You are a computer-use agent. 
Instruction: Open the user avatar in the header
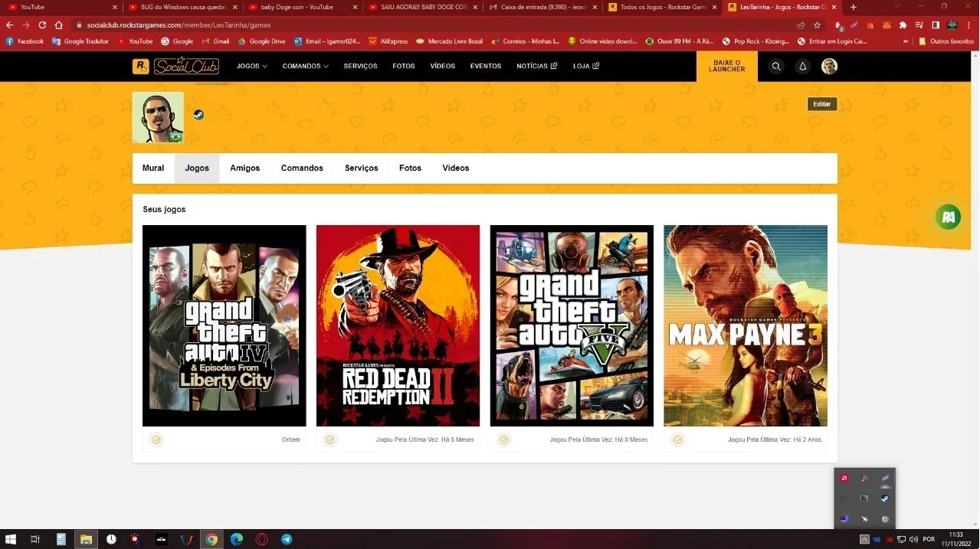tap(829, 67)
